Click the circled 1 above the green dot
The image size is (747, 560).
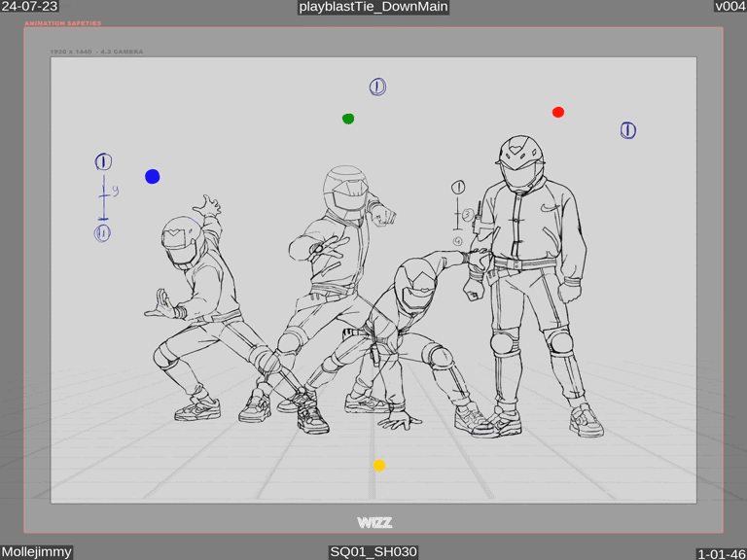point(377,87)
